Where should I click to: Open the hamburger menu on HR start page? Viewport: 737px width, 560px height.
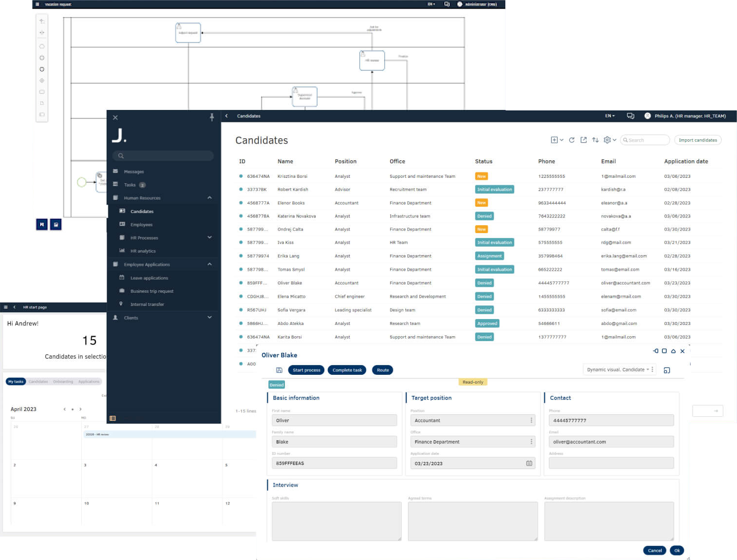click(6, 307)
